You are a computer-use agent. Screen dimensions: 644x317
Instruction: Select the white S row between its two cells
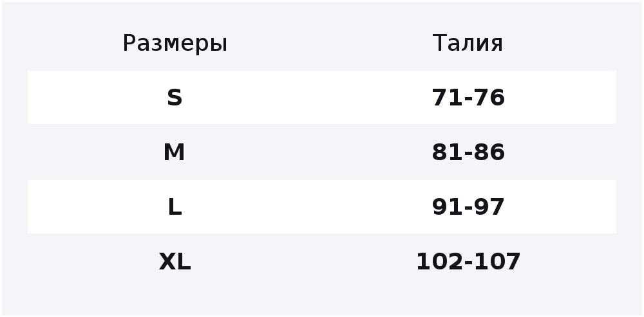click(322, 97)
